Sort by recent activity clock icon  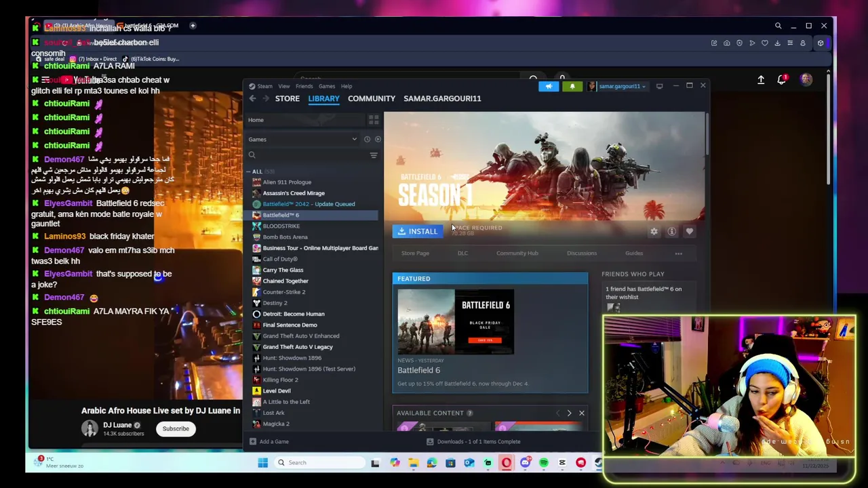tap(367, 139)
